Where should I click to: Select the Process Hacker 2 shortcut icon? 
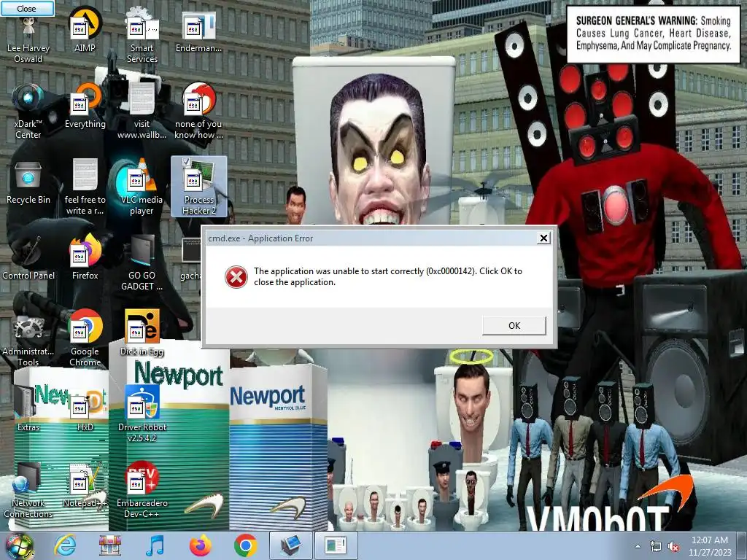pos(198,187)
